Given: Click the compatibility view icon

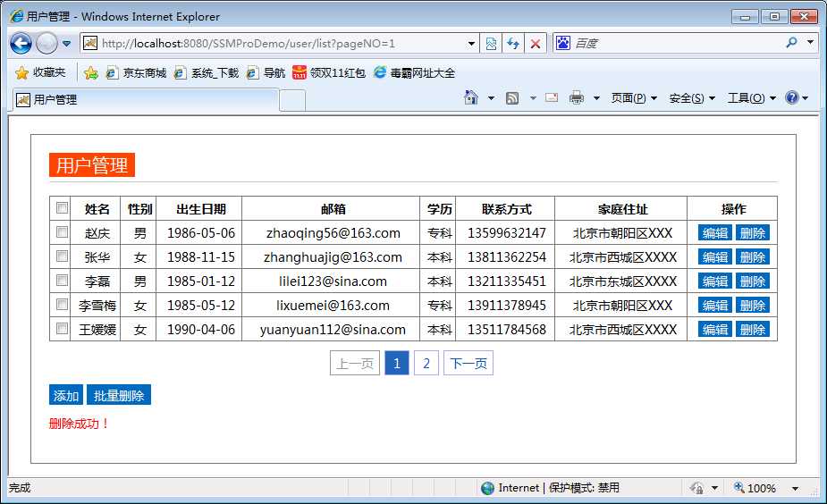Looking at the screenshot, I should pos(491,43).
